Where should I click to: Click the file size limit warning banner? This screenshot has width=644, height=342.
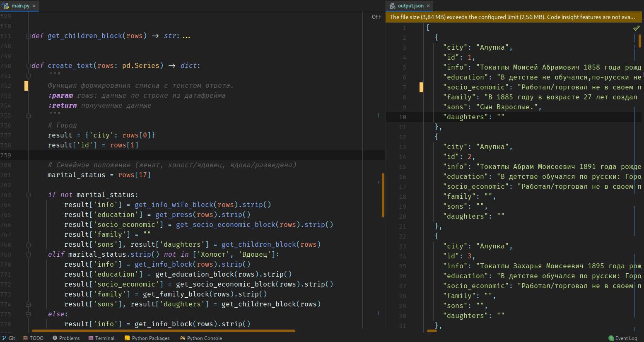pos(512,17)
